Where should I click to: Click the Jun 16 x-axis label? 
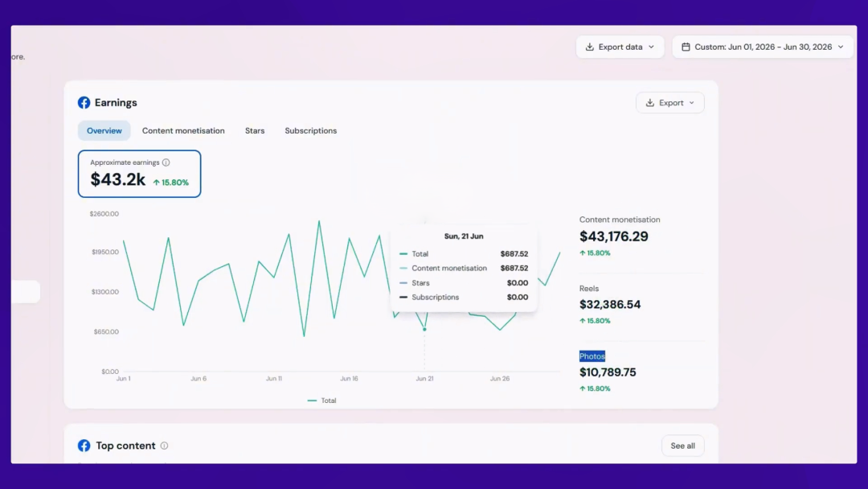(350, 379)
